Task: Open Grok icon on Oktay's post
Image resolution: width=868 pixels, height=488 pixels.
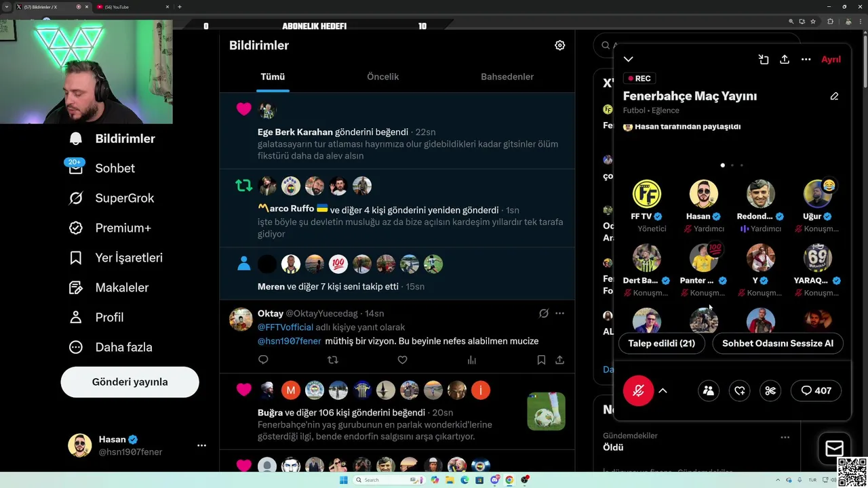Action: tap(543, 313)
